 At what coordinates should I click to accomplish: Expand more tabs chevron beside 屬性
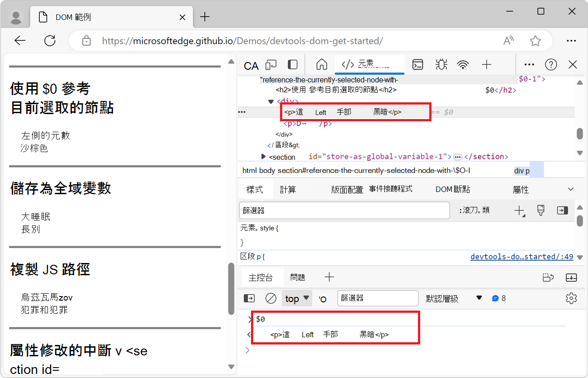(x=571, y=189)
